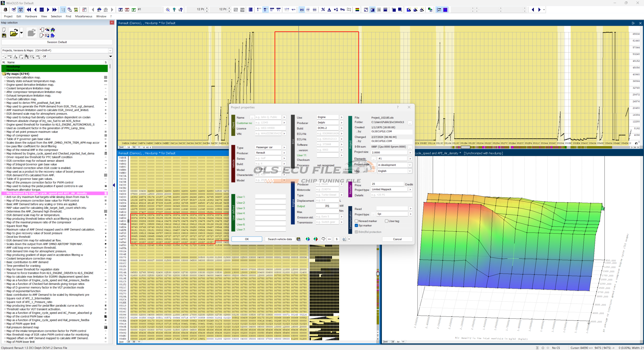Click the blue grid icon between navigation arrows

coord(42,10)
